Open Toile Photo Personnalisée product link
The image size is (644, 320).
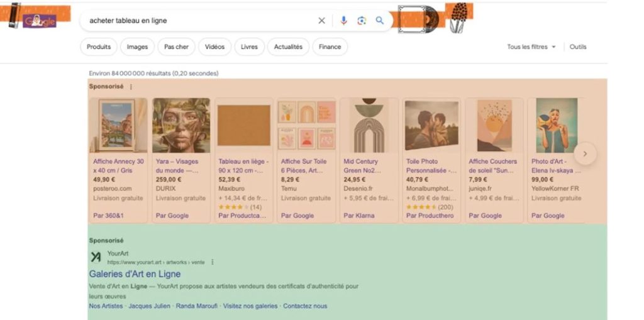click(x=431, y=166)
